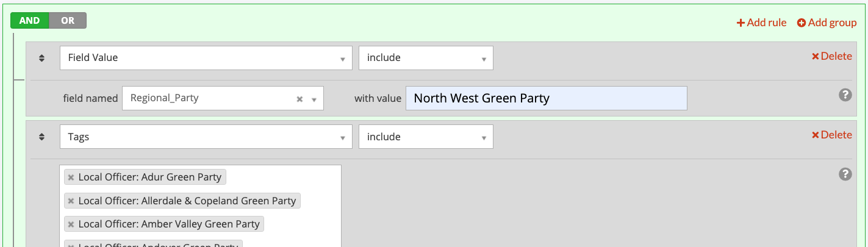Image resolution: width=868 pixels, height=247 pixels.
Task: Open the Field Value rule type dropdown
Action: click(x=206, y=58)
